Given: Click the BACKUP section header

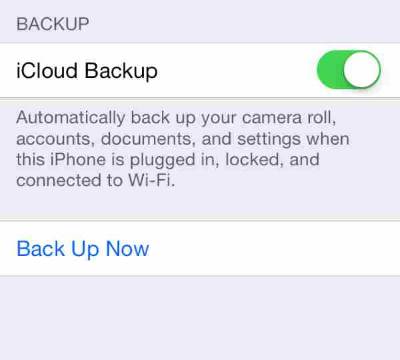Looking at the screenshot, I should tap(53, 24).
